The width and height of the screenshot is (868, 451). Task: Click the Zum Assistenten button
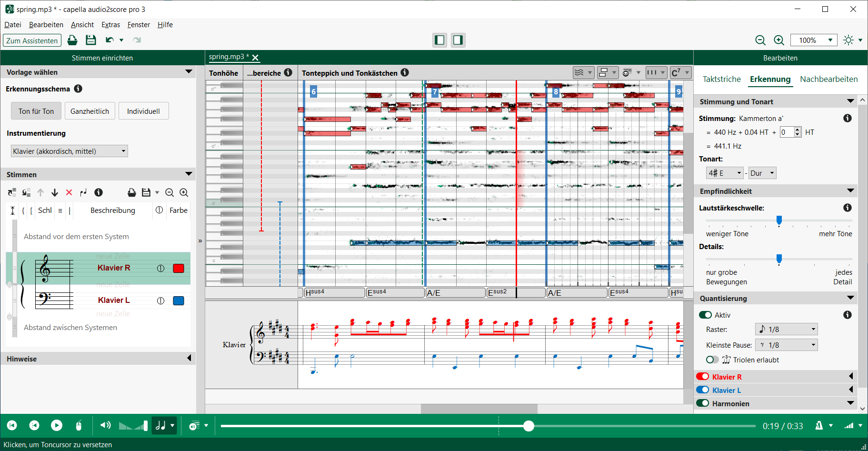coord(31,40)
